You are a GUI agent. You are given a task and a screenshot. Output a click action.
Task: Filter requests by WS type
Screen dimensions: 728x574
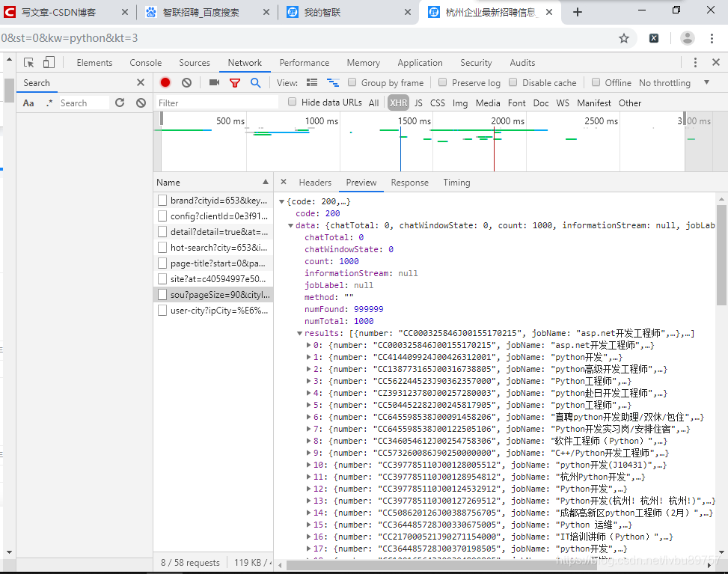563,103
